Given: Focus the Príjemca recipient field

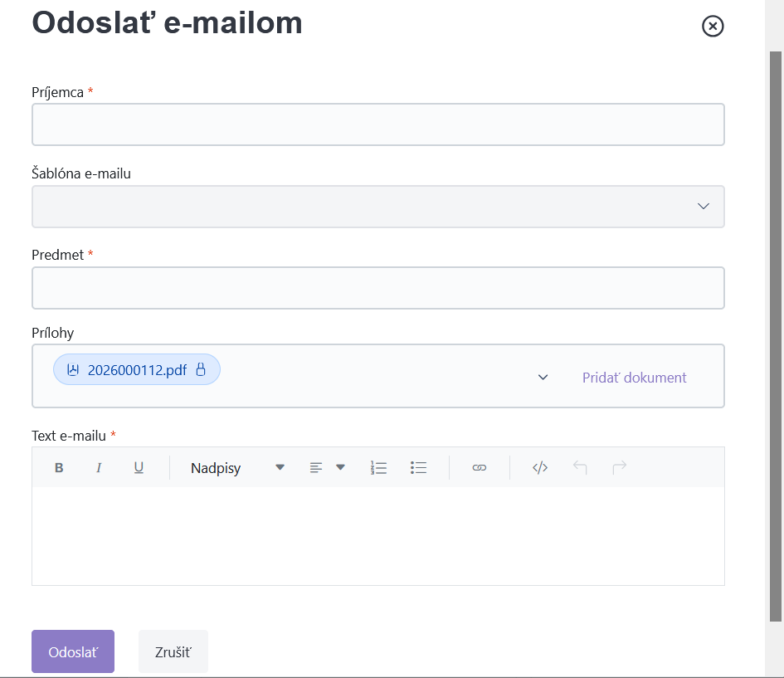Looking at the screenshot, I should [x=378, y=124].
